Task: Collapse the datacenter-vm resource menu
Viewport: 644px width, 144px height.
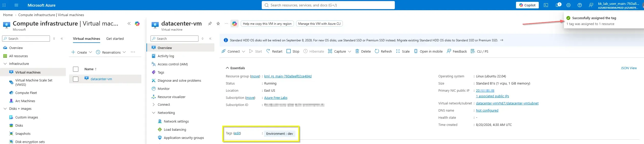Action: tap(210, 39)
